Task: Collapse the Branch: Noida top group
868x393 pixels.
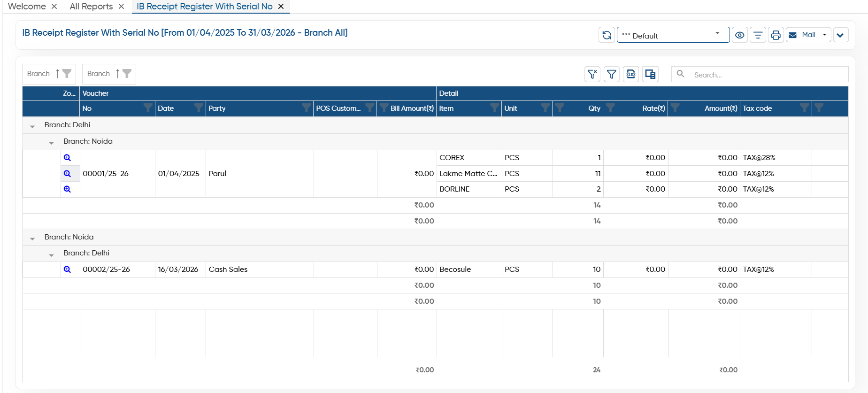Action: [32, 239]
